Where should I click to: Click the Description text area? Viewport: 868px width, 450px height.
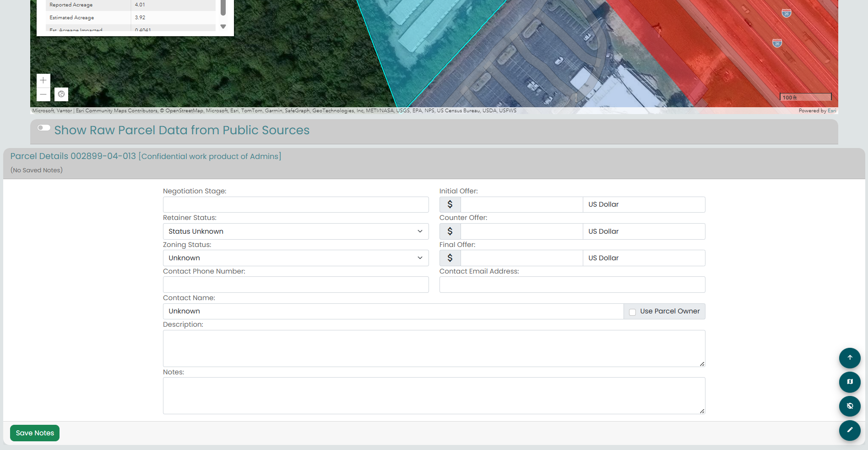(x=434, y=348)
